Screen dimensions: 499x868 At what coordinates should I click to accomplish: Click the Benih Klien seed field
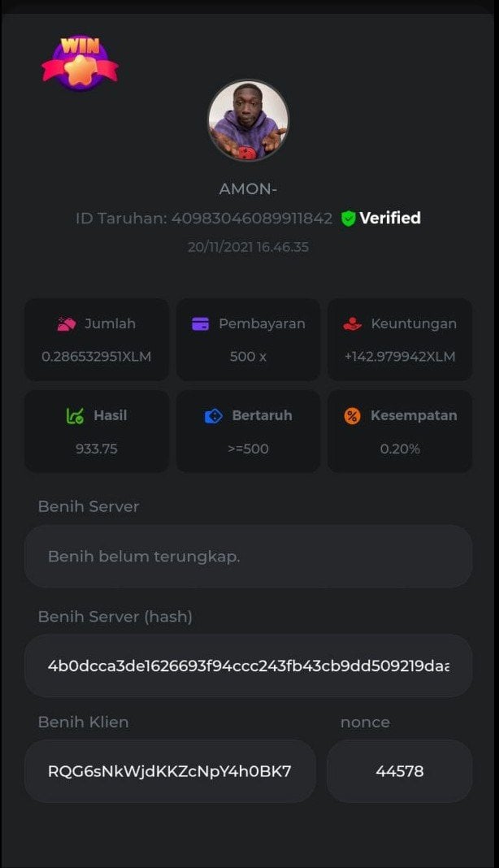pos(170,771)
